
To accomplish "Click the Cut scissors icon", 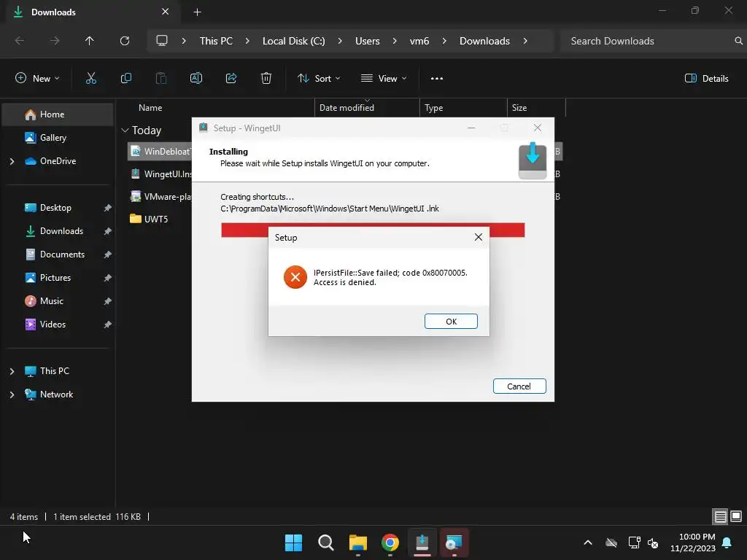I will [x=91, y=78].
